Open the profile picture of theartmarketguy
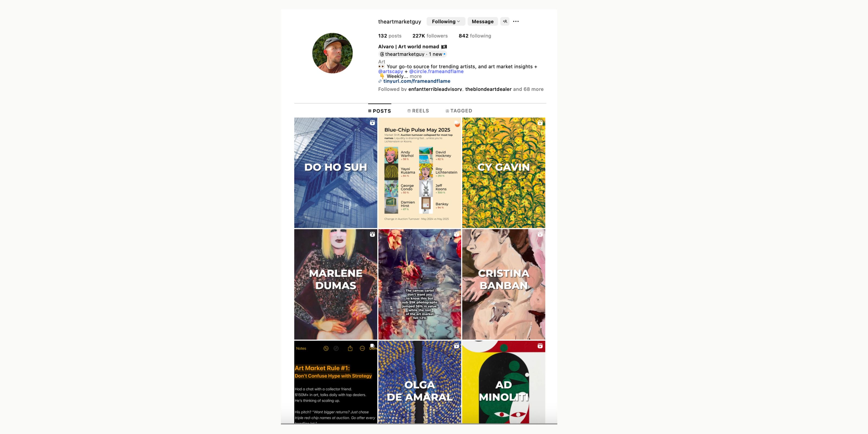This screenshot has height=434, width=868. [x=332, y=53]
